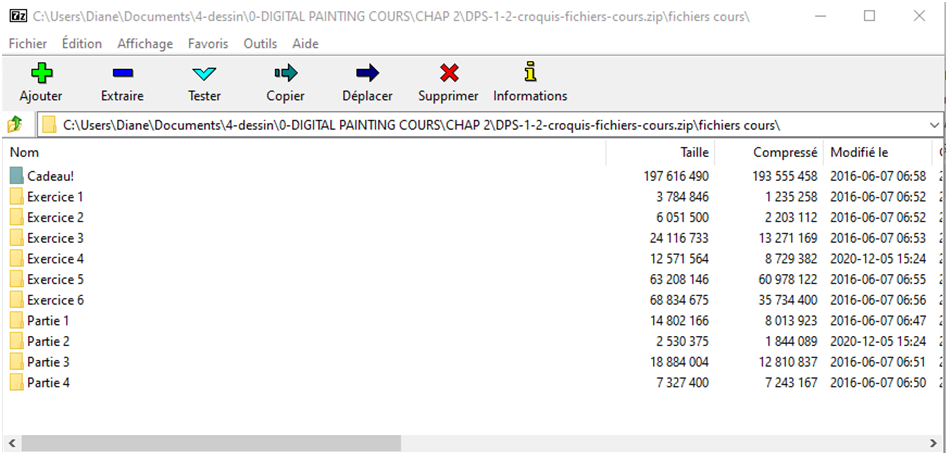Click the date 2016-06-07 06:51
This screenshot has width=949, height=455.
pyautogui.click(x=878, y=362)
